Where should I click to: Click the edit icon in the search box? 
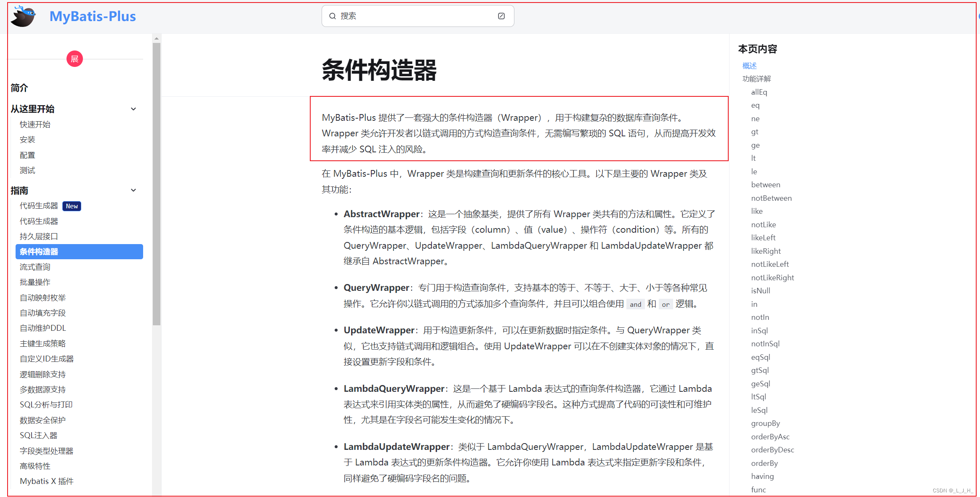click(501, 16)
